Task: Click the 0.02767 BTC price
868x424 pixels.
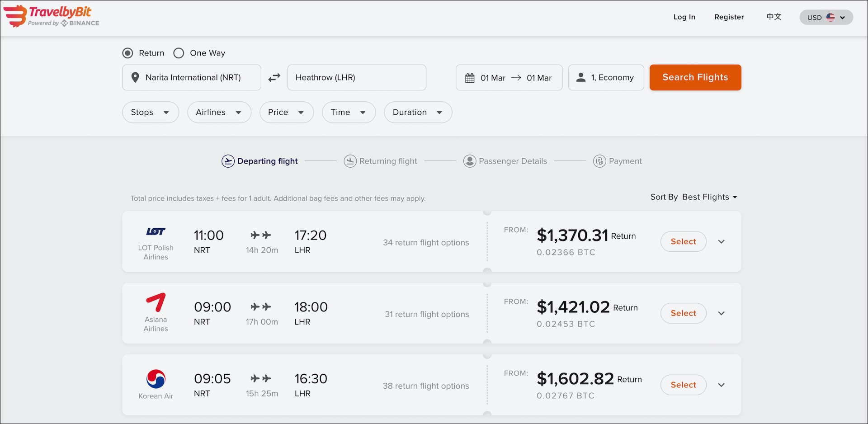Action: click(x=566, y=396)
